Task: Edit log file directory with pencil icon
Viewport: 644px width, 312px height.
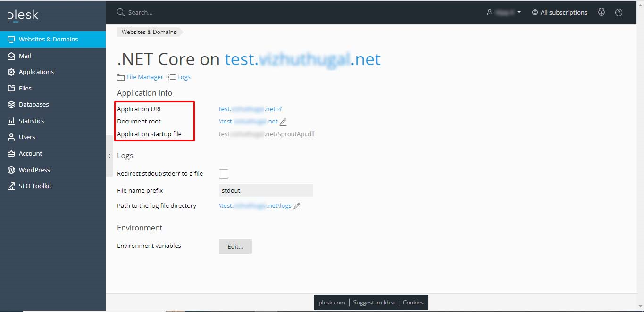Action: 297,206
